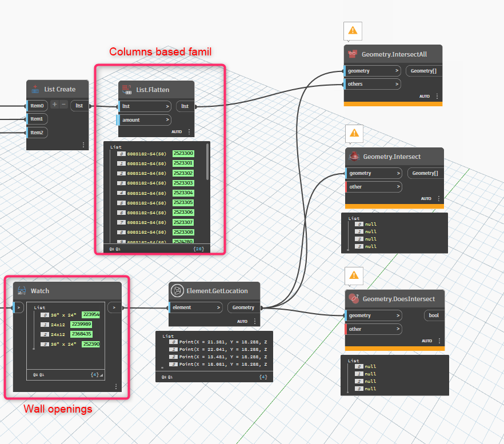The width and height of the screenshot is (504, 444).
Task: Click warning icon above Geometry.DoesIntersect node
Action: click(354, 275)
